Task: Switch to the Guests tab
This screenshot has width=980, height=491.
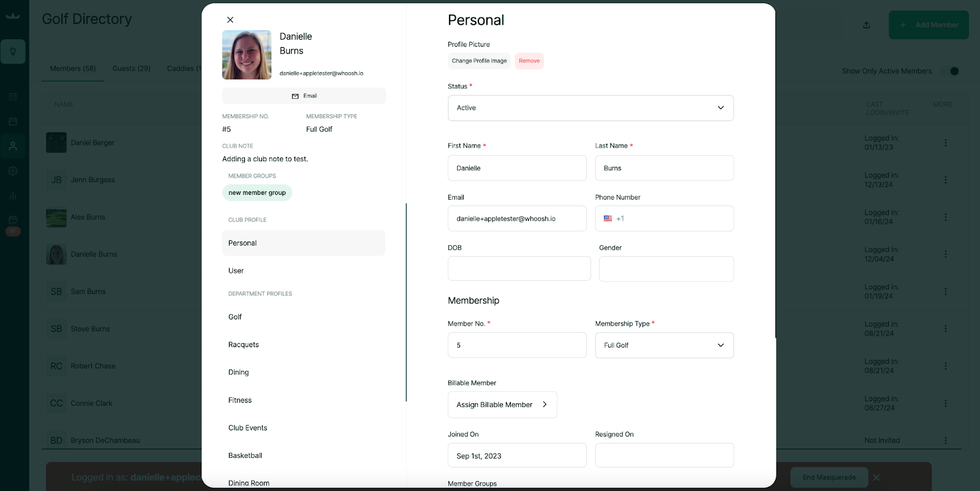Action: [x=131, y=69]
